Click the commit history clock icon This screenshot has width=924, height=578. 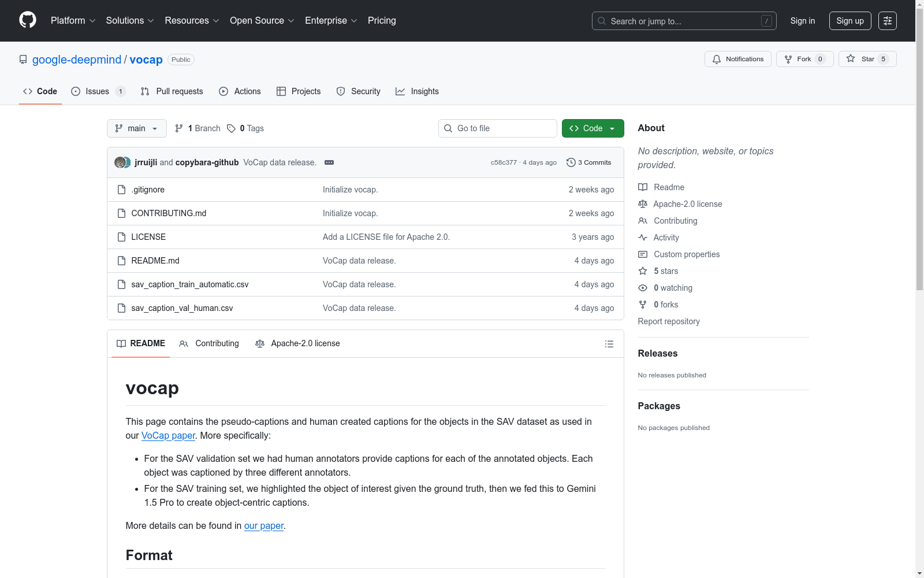click(x=571, y=162)
